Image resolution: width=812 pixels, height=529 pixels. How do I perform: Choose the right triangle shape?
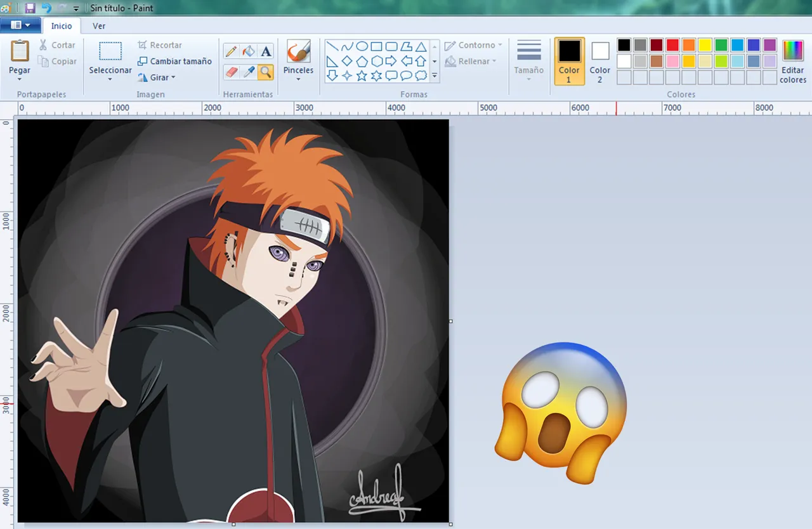coord(332,61)
